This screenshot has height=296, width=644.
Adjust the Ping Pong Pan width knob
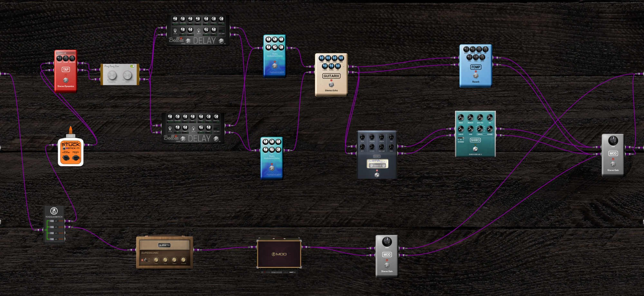coord(128,75)
